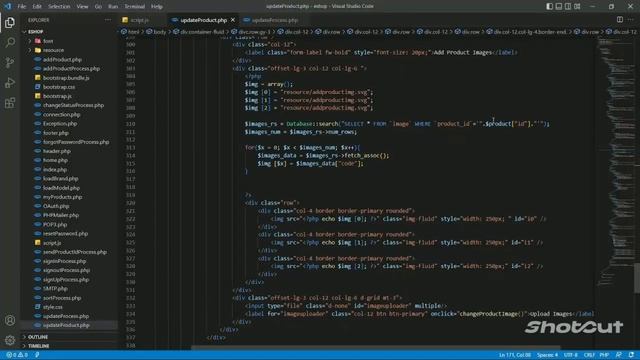
Task: Open Customize Layout icon
Action: [577, 6]
